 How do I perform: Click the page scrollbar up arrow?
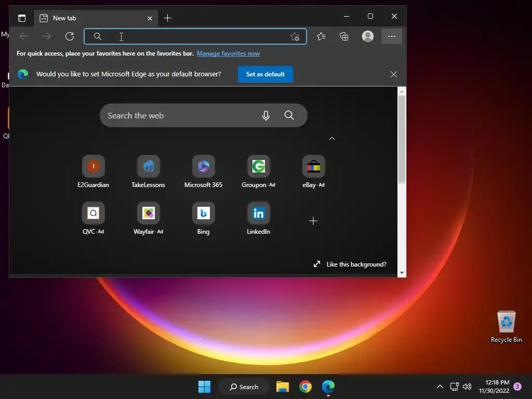click(x=402, y=91)
